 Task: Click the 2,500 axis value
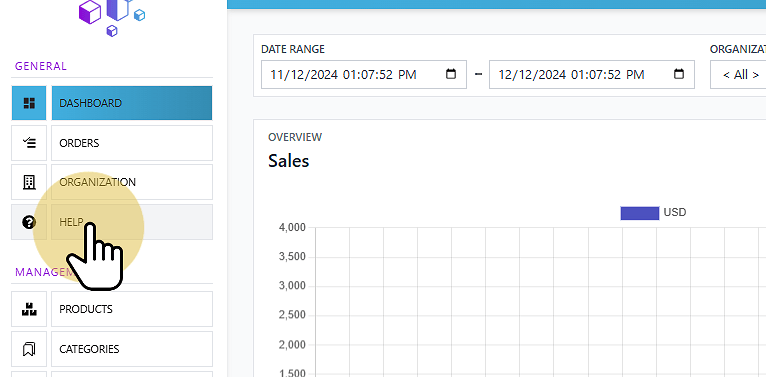(x=292, y=315)
